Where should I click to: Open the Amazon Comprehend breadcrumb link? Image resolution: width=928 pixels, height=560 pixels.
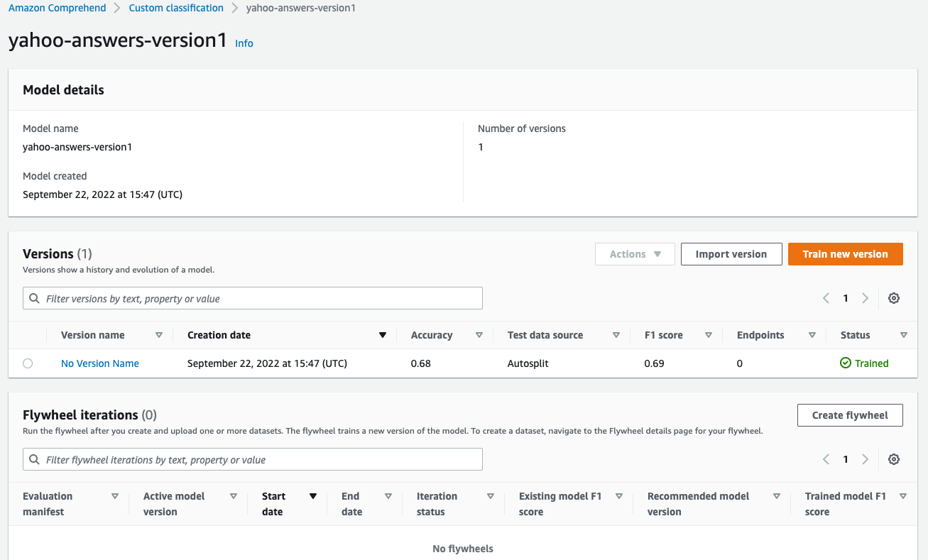[57, 8]
